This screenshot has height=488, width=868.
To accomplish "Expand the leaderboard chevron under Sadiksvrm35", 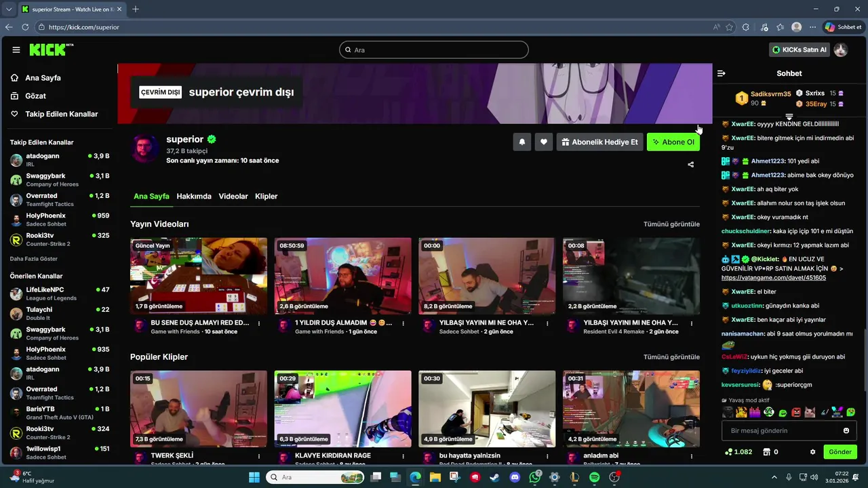I will pos(789,117).
